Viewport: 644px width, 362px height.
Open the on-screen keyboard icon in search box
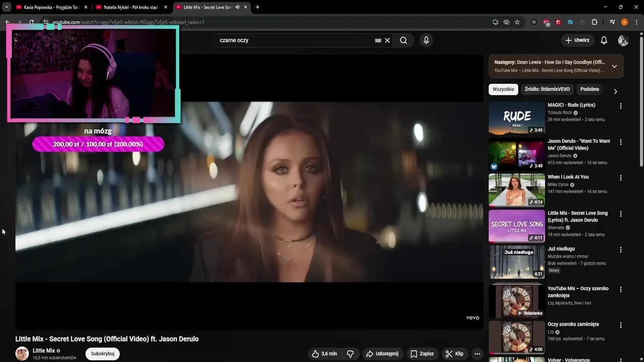[x=378, y=40]
